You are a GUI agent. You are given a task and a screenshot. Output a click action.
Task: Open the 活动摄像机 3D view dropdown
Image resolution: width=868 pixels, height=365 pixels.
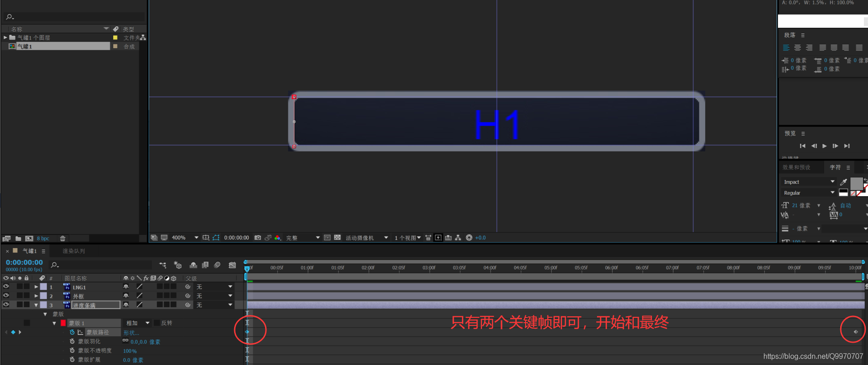[366, 238]
